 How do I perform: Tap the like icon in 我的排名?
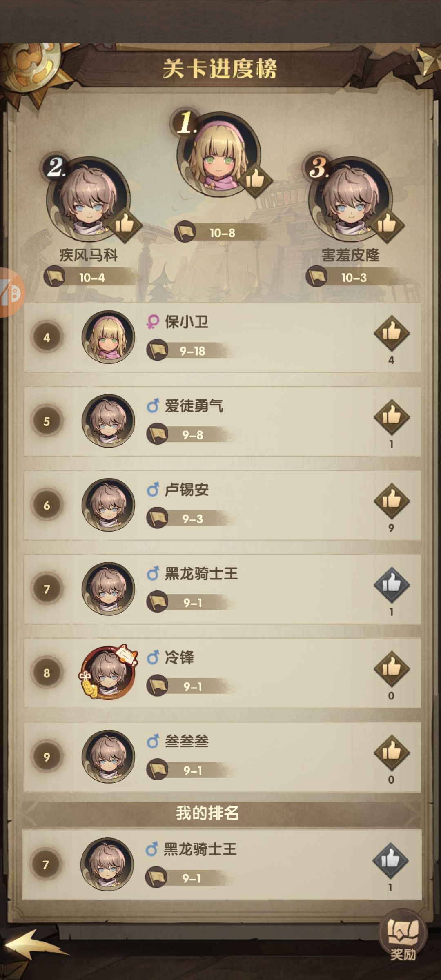(x=390, y=860)
